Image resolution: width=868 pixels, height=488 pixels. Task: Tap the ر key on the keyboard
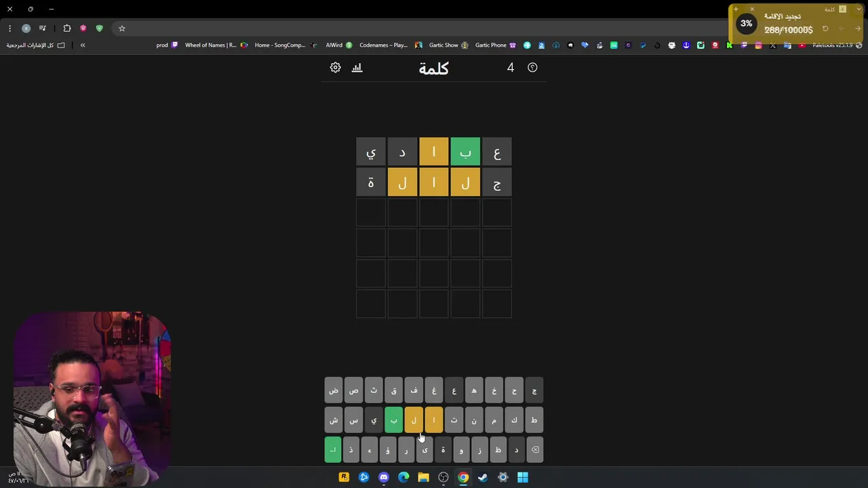(x=406, y=450)
